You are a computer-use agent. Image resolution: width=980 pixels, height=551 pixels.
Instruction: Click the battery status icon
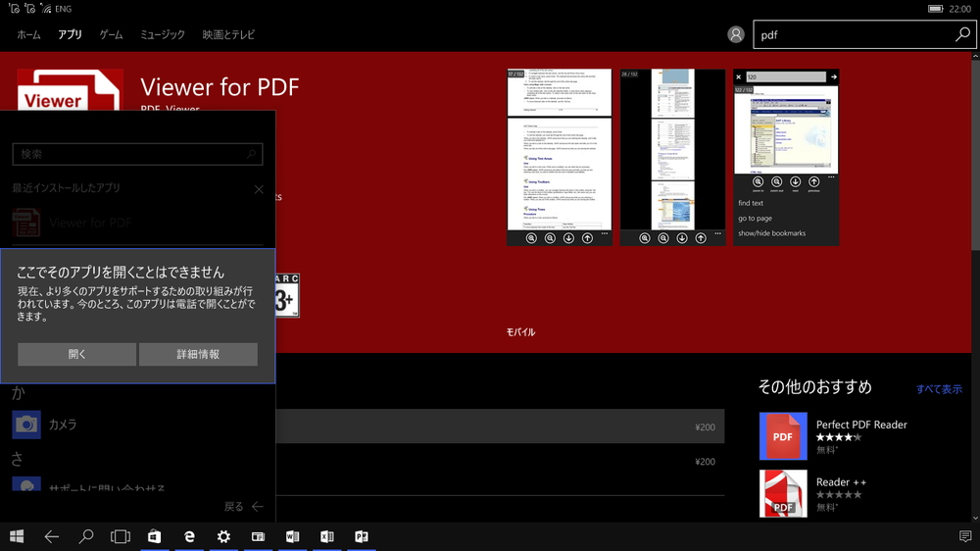(935, 9)
